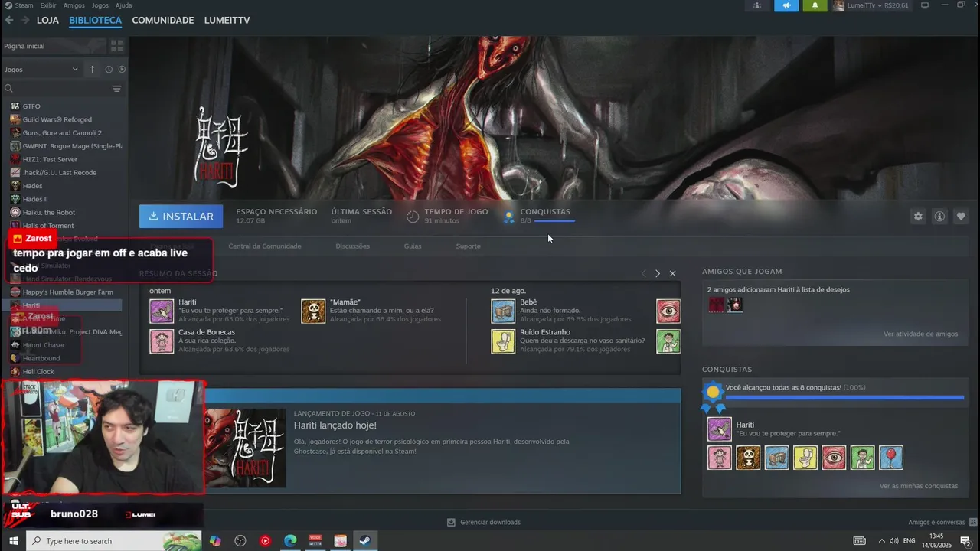Select the red balloon achievement badge
The height and width of the screenshot is (551, 980).
tap(891, 458)
